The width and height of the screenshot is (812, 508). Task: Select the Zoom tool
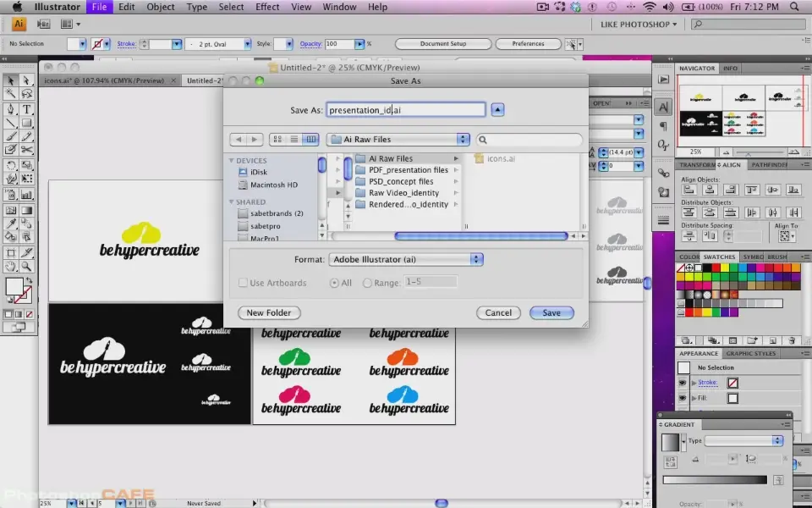[26, 267]
